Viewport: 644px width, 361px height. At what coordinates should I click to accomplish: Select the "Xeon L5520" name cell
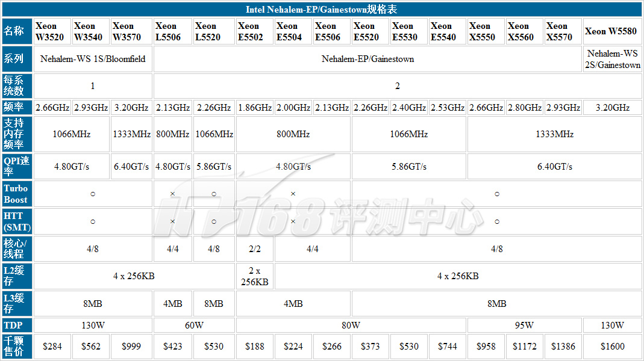(x=214, y=31)
